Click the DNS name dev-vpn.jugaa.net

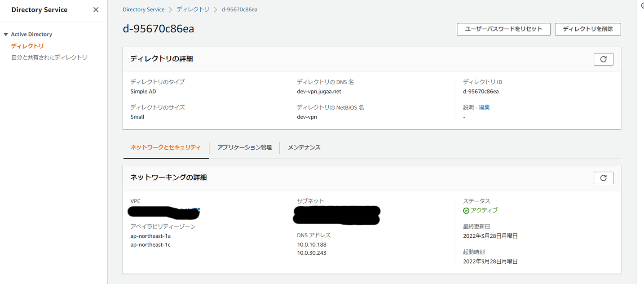[319, 92]
